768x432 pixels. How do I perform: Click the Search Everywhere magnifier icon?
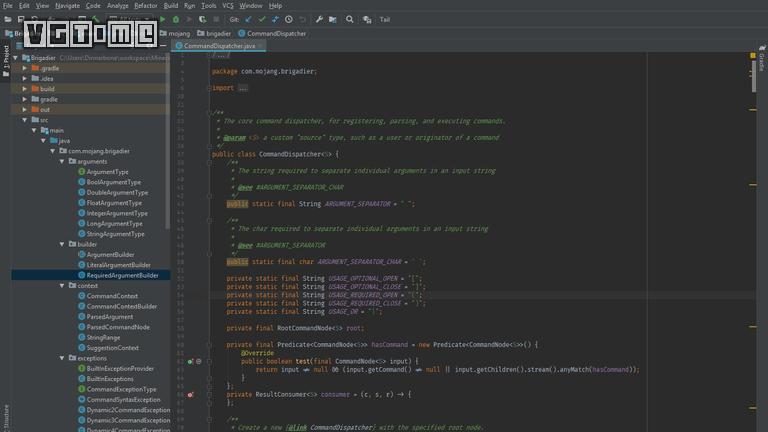pyautogui.click(x=350, y=19)
